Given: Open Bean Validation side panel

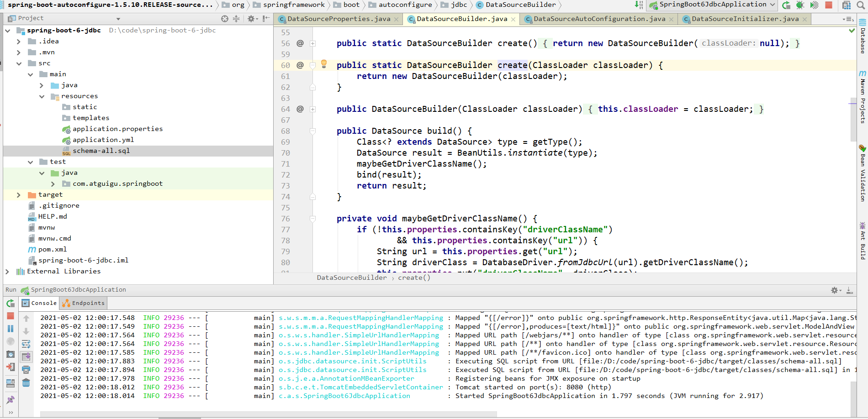Looking at the screenshot, I should (x=863, y=173).
